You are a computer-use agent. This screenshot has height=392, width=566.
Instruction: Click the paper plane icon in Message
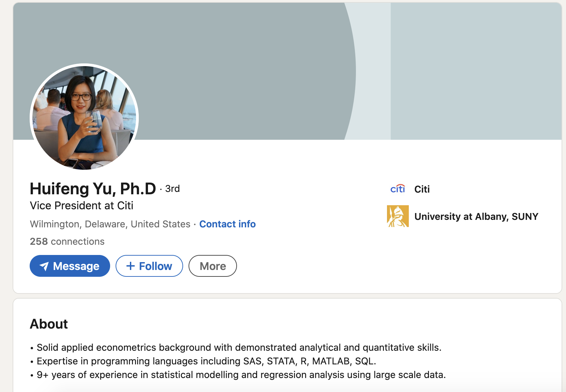pyautogui.click(x=44, y=266)
